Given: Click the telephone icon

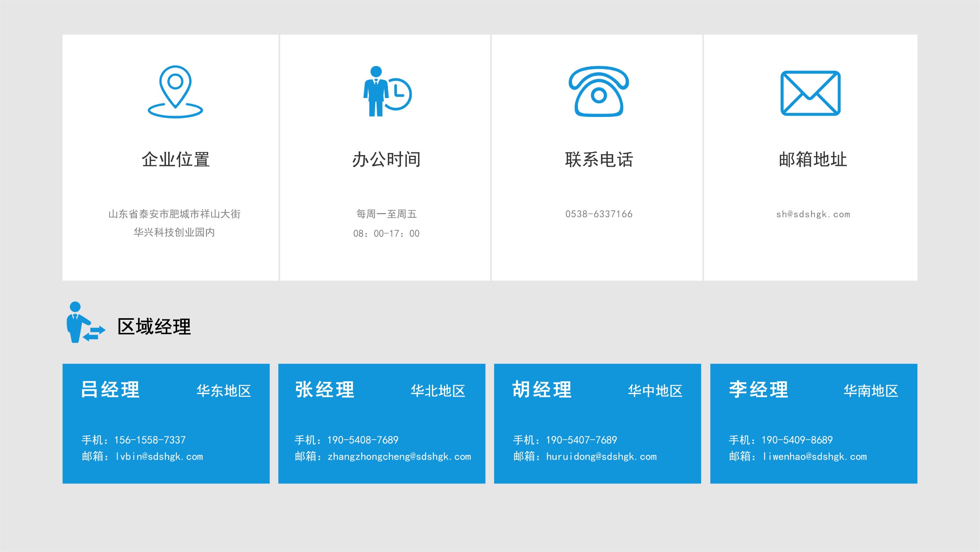Looking at the screenshot, I should coord(599,91).
